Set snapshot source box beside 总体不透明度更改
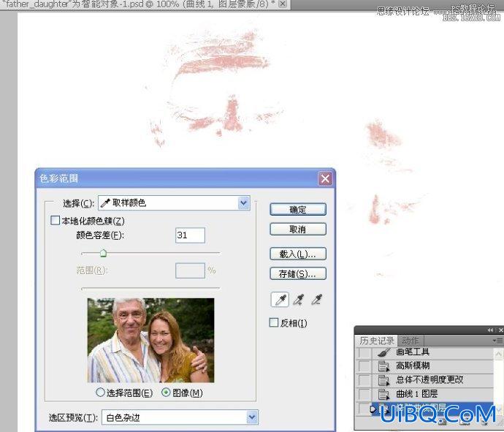The height and width of the screenshot is (432, 504). [364, 380]
